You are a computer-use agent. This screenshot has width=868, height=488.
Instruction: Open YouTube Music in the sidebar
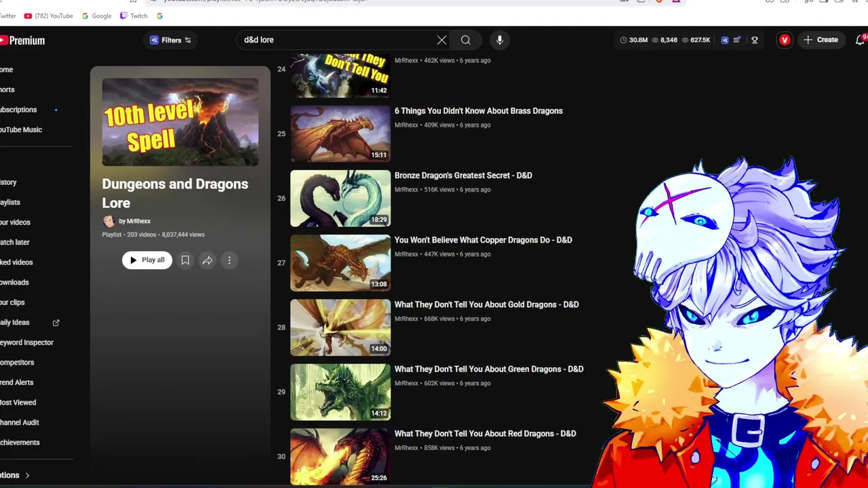click(21, 129)
